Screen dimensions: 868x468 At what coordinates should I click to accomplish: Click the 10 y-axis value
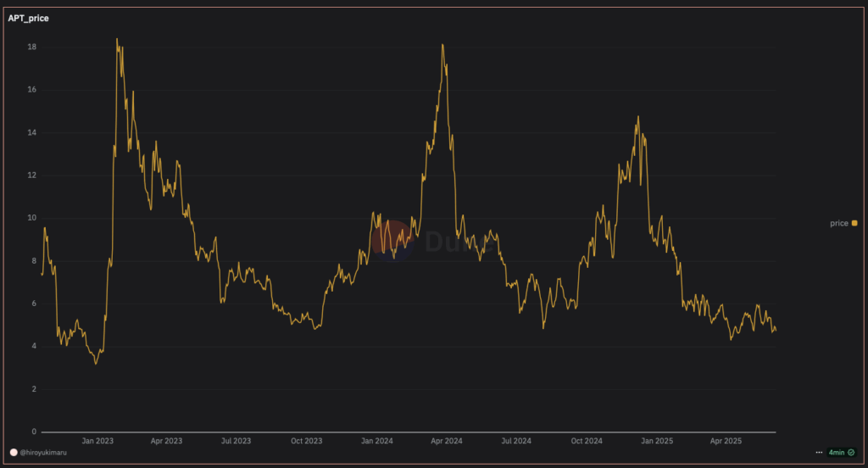point(32,218)
